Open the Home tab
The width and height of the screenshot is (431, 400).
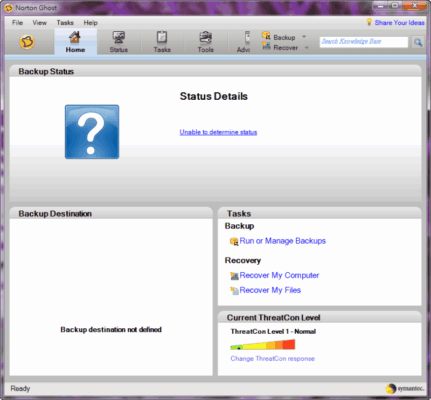[x=75, y=42]
